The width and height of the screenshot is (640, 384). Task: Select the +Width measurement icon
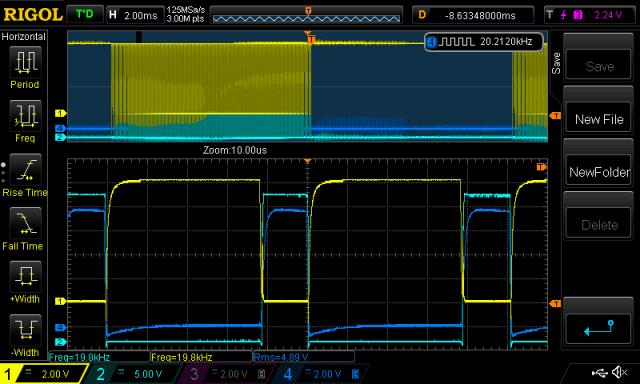pos(25,276)
